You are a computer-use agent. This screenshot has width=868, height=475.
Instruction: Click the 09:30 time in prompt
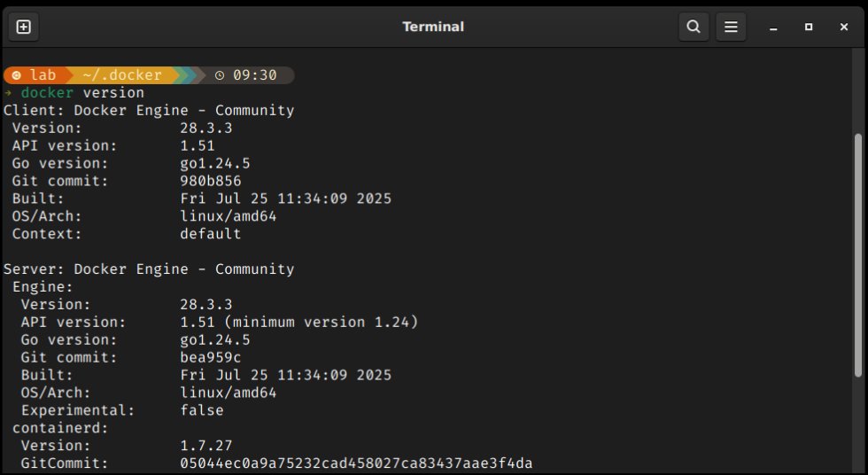(x=255, y=74)
